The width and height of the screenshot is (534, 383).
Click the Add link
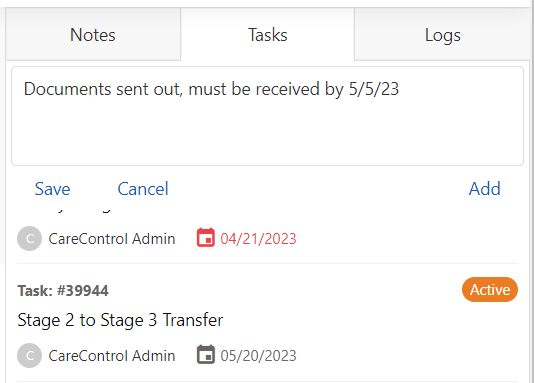pos(485,189)
